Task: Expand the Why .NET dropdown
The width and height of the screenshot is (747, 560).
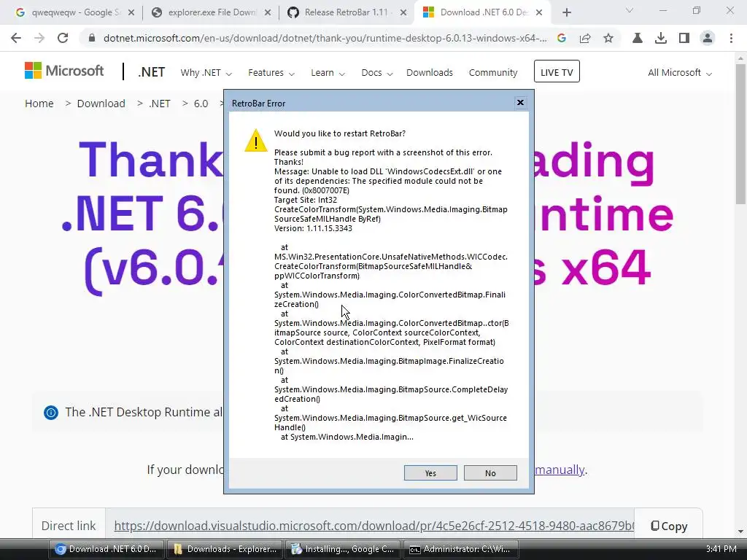Action: pos(206,73)
